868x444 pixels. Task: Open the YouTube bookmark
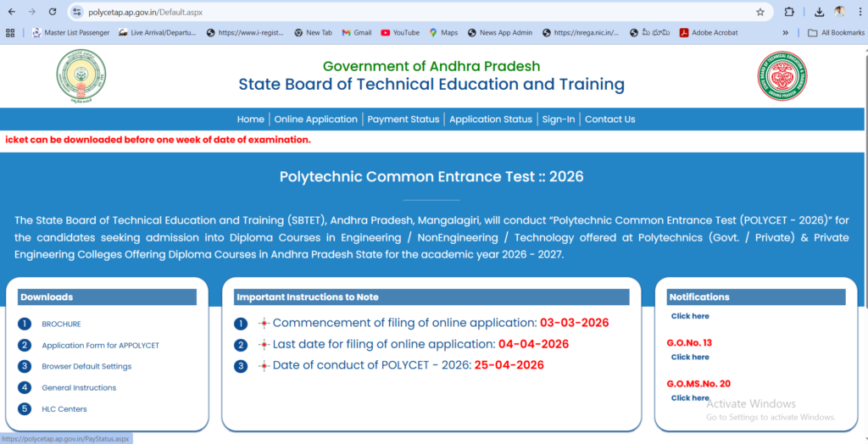click(x=400, y=33)
